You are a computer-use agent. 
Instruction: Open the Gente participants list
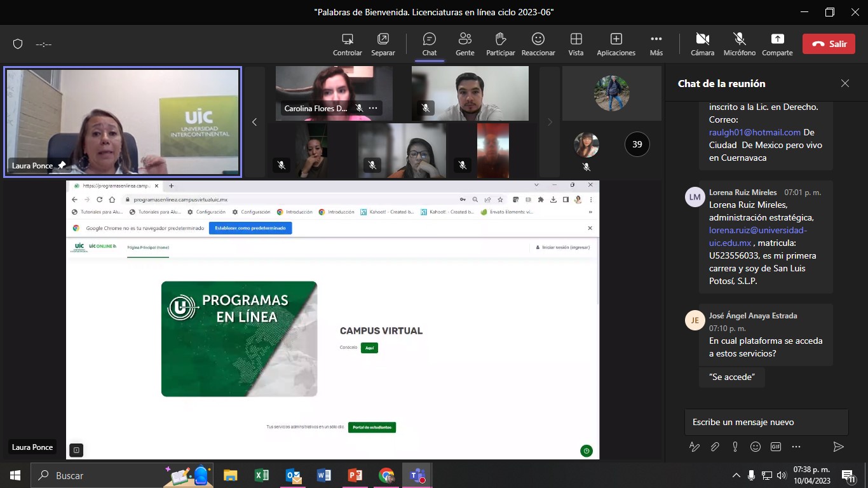pyautogui.click(x=465, y=44)
